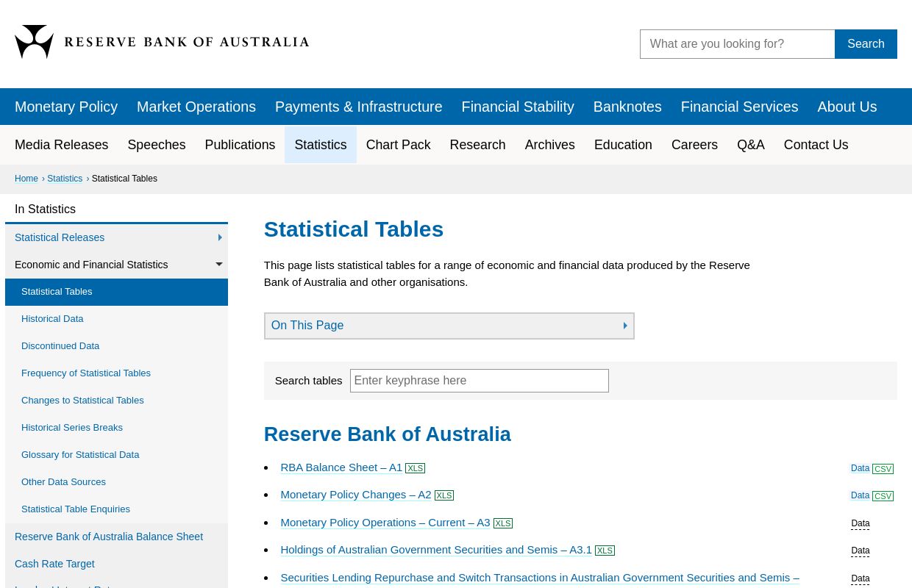Open Other Data Sources link

click(x=63, y=482)
